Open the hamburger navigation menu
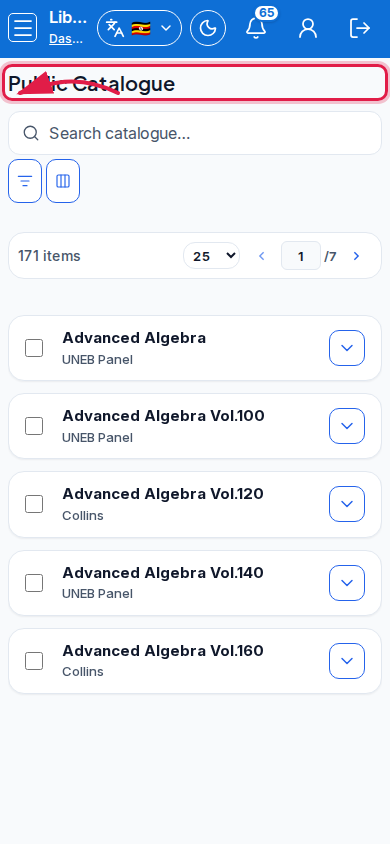 [23, 27]
